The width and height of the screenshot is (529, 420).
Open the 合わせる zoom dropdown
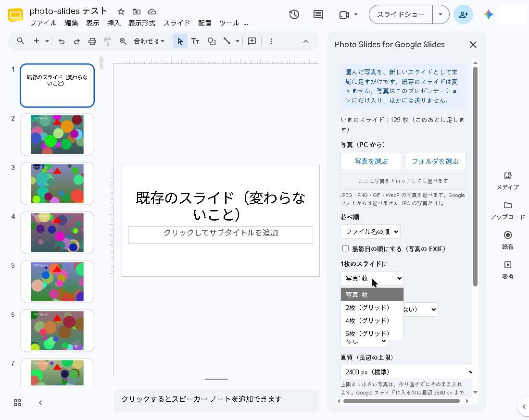pos(149,41)
